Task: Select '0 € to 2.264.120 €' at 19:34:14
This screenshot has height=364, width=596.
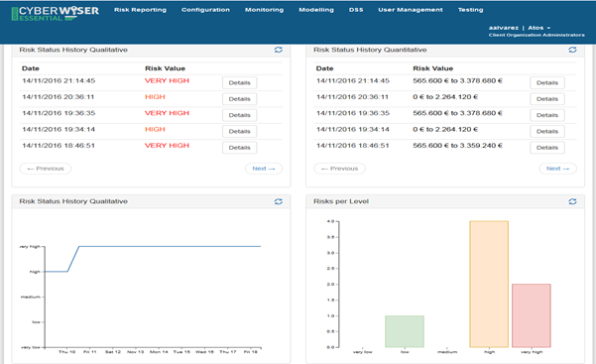Action: 445,129
